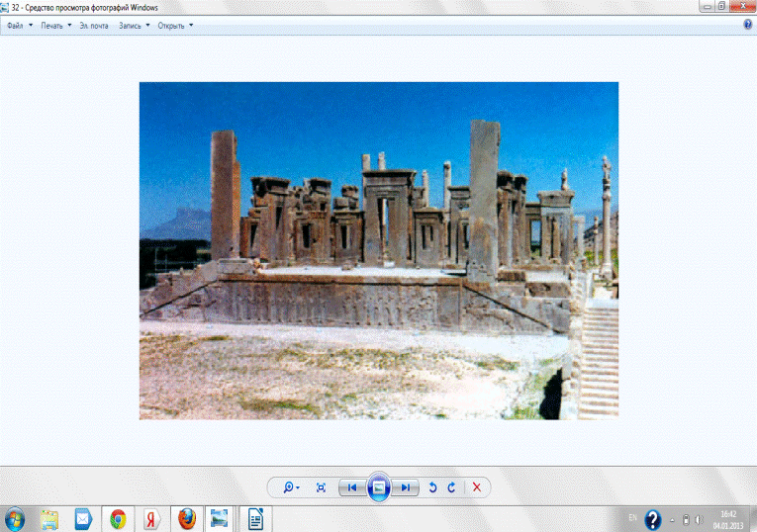
Task: Launch Google Chrome from the taskbar
Action: click(x=118, y=520)
